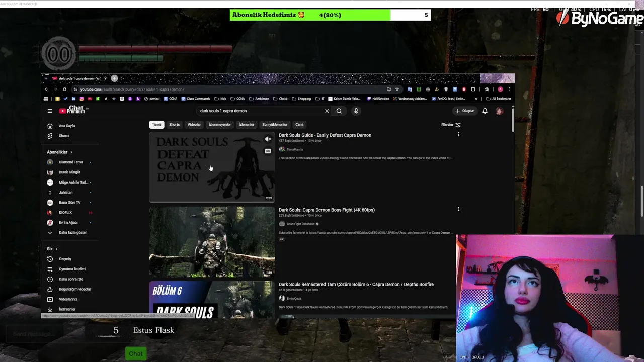Viewport: 644px width, 362px height.
Task: Open the Chrome profile avatar in toolbar
Action: click(500, 89)
